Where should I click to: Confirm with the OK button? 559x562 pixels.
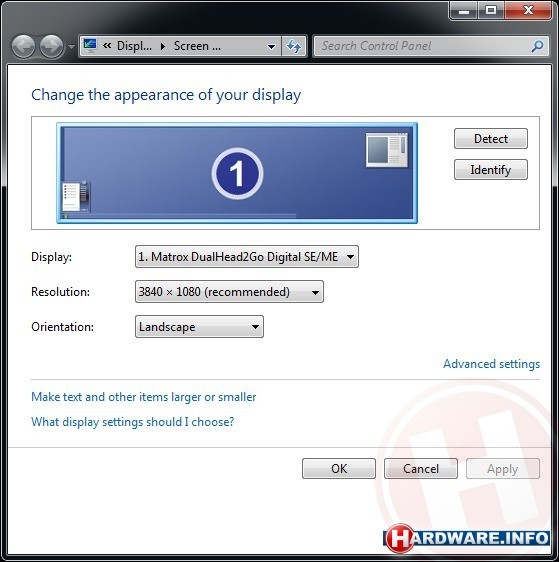(339, 468)
